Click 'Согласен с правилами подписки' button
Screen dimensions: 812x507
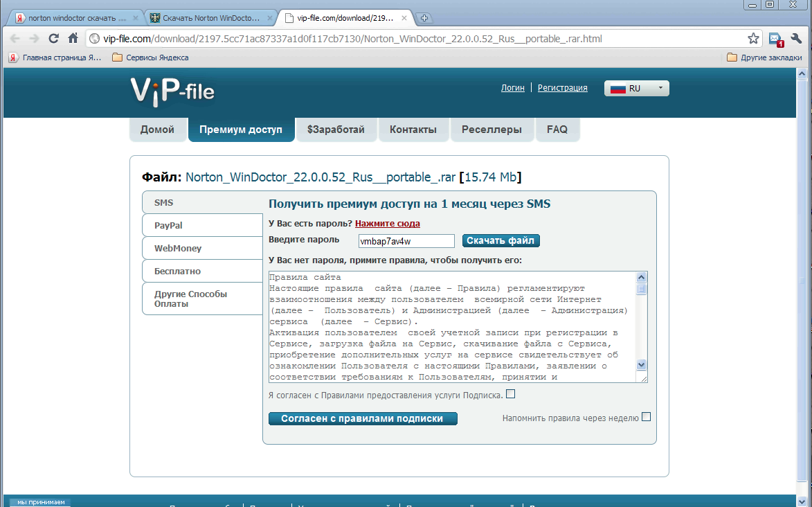[x=363, y=418]
